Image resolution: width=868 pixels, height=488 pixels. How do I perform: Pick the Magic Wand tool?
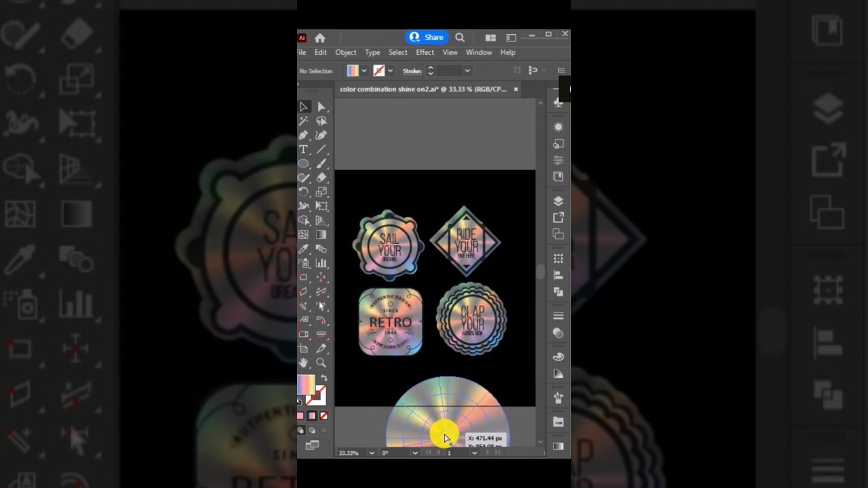click(x=304, y=121)
